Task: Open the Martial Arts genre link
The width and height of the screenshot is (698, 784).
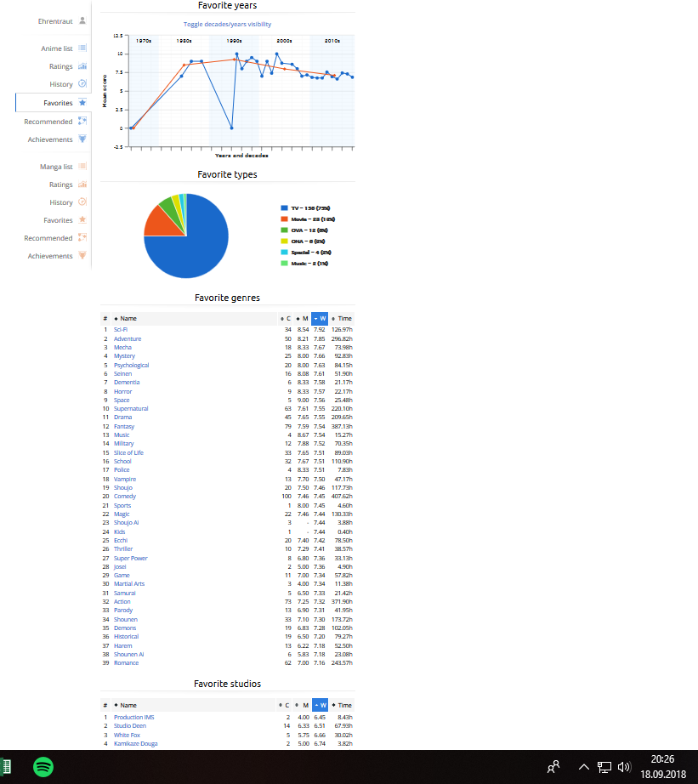Action: pyautogui.click(x=129, y=583)
